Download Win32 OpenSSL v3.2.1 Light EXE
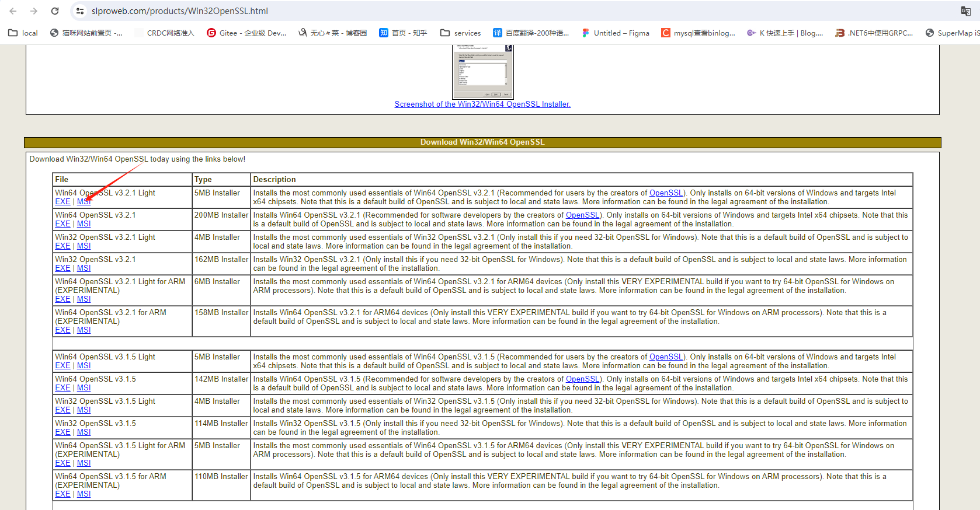980x510 pixels. coord(62,246)
